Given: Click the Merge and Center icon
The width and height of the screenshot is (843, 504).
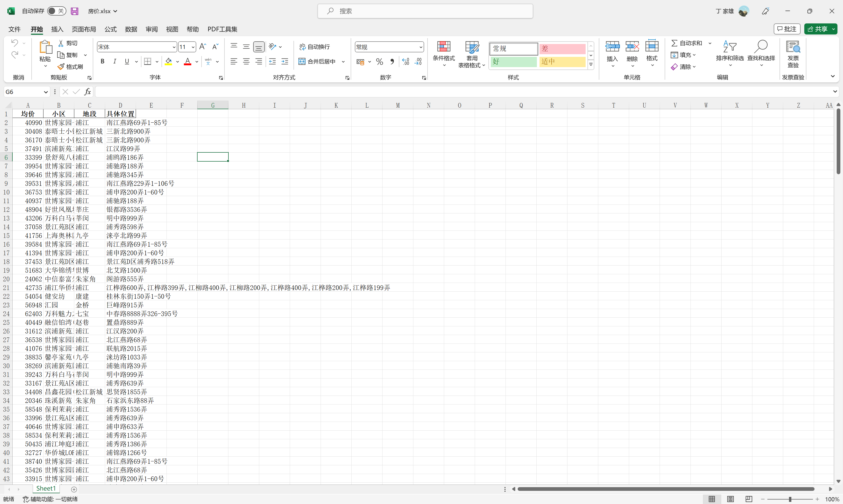Looking at the screenshot, I should (x=302, y=62).
